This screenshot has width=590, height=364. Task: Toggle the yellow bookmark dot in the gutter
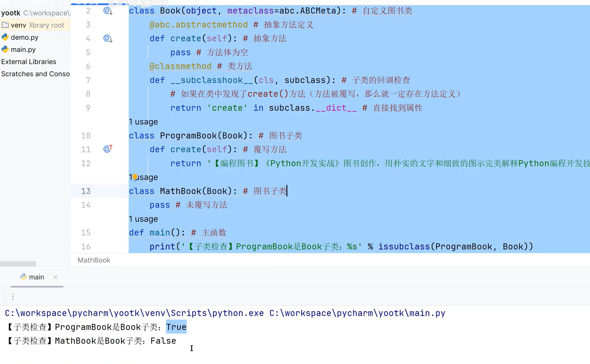(135, 177)
